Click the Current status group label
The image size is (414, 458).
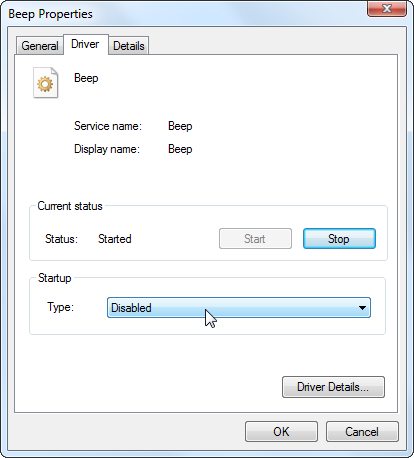tap(70, 206)
